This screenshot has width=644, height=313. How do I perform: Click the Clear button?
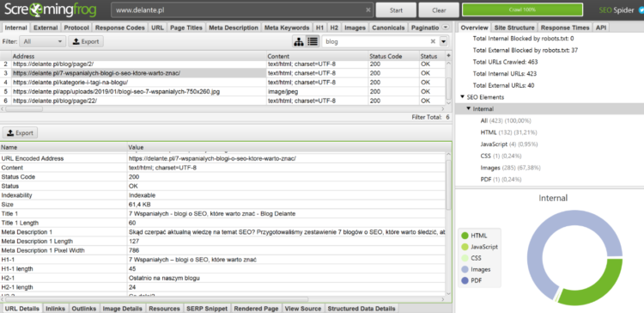(x=439, y=10)
